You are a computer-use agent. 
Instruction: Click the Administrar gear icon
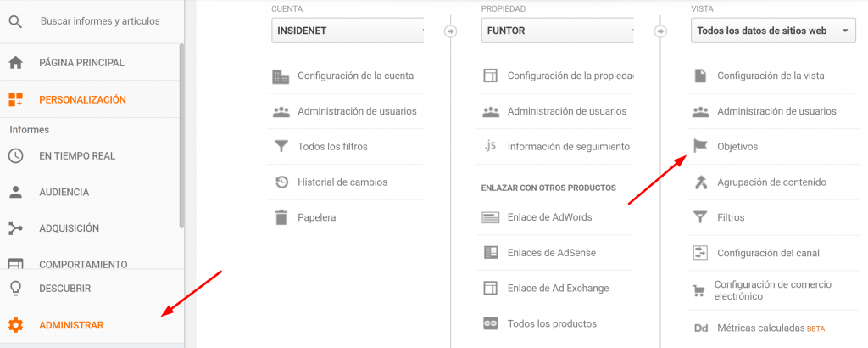tap(15, 325)
